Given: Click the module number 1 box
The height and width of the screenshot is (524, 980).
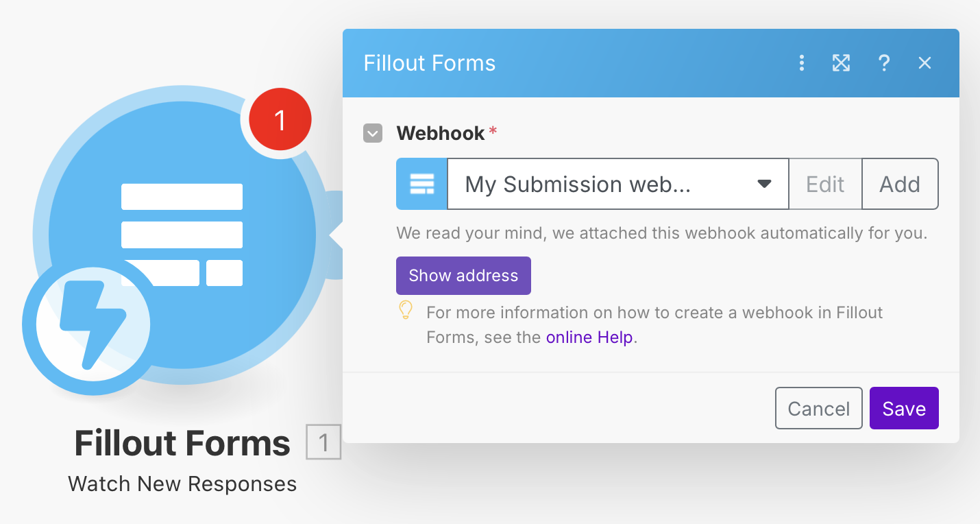Looking at the screenshot, I should pos(323,443).
